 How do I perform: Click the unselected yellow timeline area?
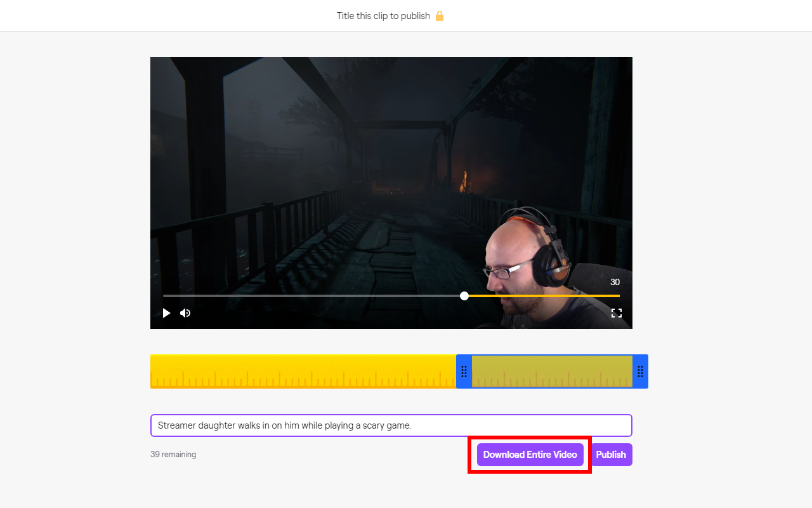point(303,371)
